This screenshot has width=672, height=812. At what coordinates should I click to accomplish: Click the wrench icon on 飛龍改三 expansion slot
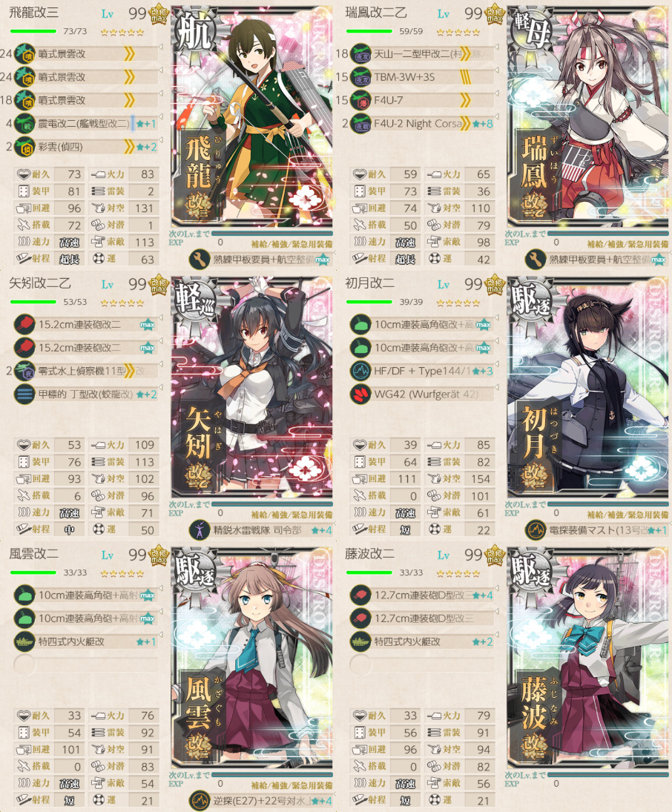tap(200, 259)
